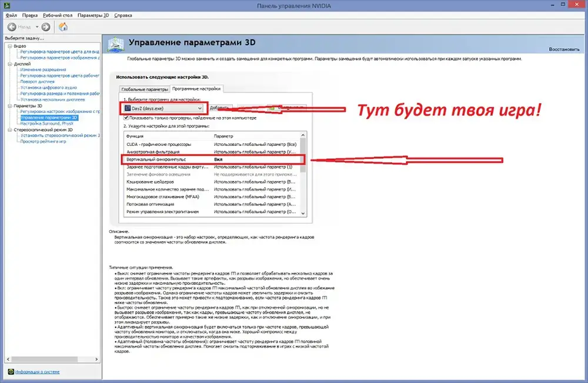
Task: Click the DayZ program icon in the combo box
Action: point(127,108)
